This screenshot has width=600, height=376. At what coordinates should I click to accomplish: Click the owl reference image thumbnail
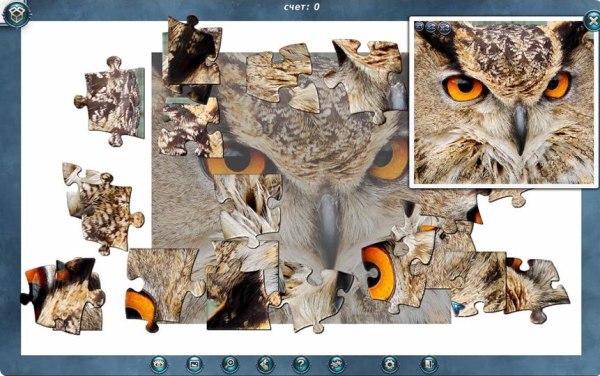[x=504, y=103]
